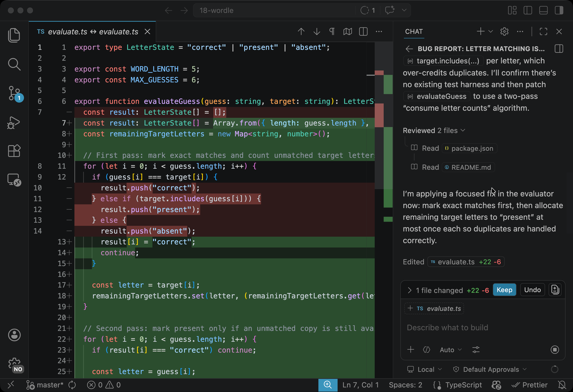Toggle collapse unchanged regions map icon

pos(348,31)
